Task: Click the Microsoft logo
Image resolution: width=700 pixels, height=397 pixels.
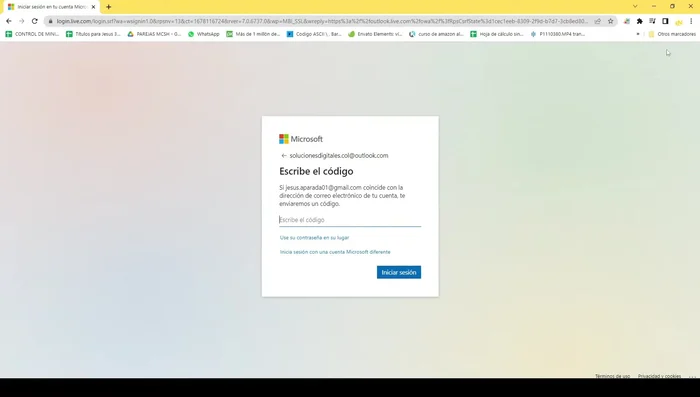Action: pyautogui.click(x=301, y=139)
